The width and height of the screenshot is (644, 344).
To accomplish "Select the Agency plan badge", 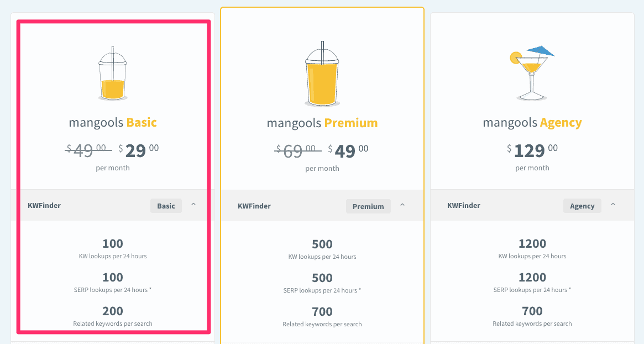I will [582, 205].
